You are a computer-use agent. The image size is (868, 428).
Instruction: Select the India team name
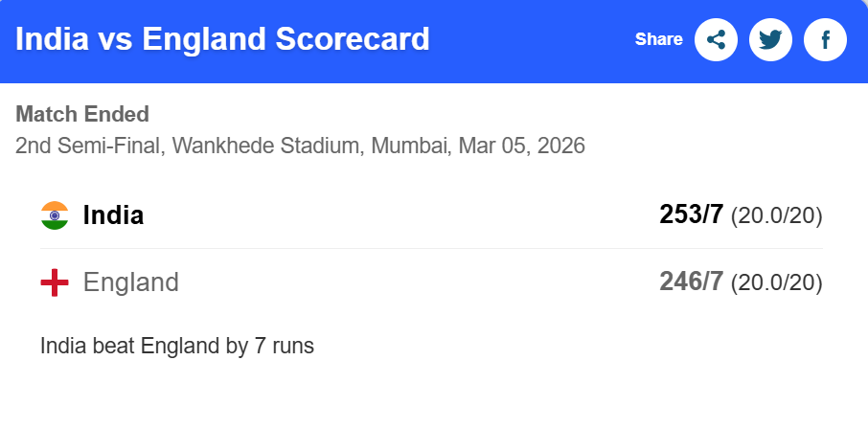113,215
